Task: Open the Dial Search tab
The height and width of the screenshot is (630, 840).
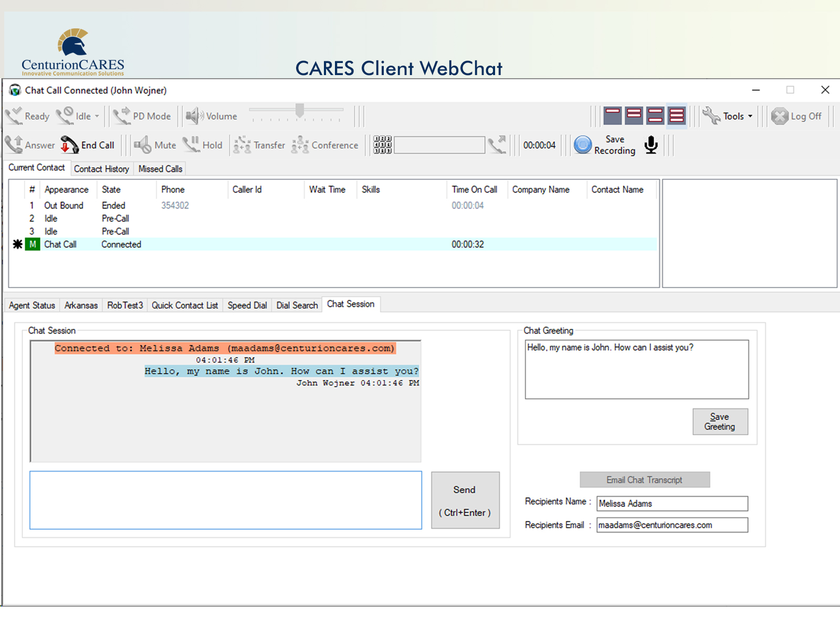Action: [x=297, y=305]
